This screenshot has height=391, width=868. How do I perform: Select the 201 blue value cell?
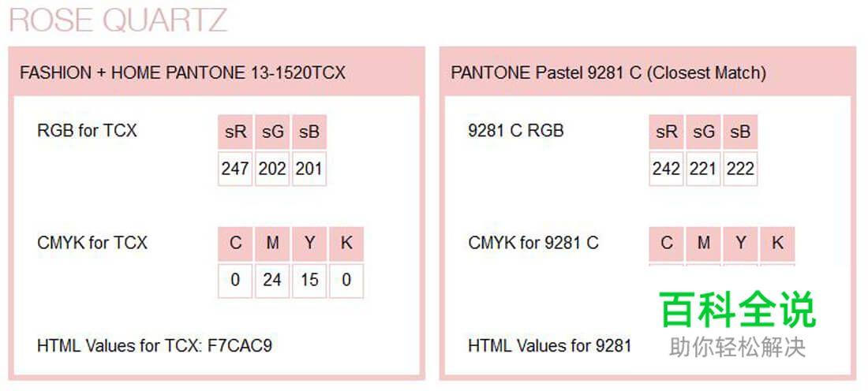pyautogui.click(x=309, y=169)
